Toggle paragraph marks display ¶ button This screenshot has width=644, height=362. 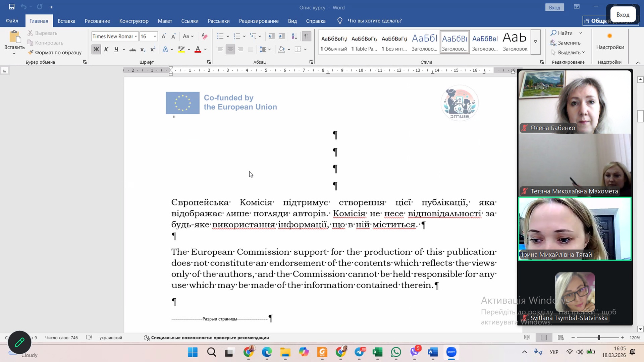(306, 36)
